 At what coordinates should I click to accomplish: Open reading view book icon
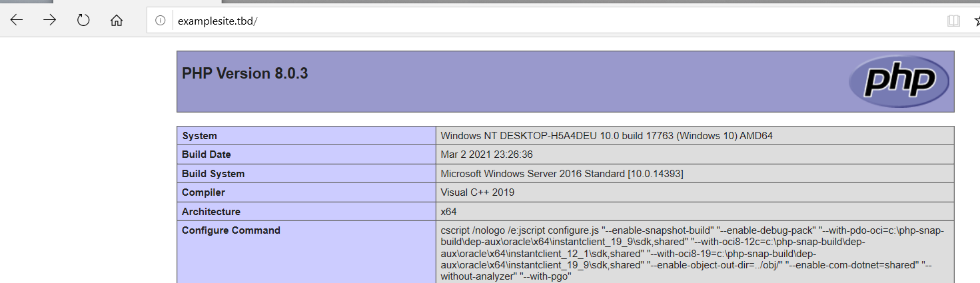pyautogui.click(x=954, y=21)
